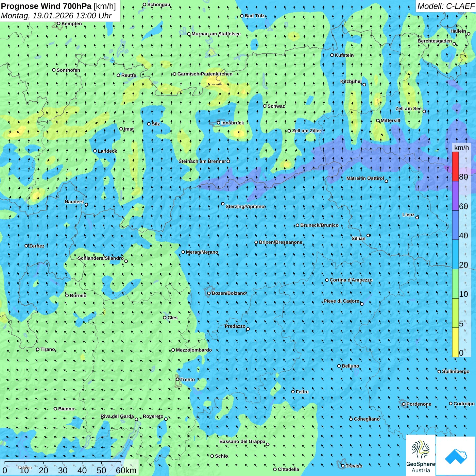This screenshot has height=476, width=476.
Task: Click the 'Meran/Merano' label
Action: 202,252
